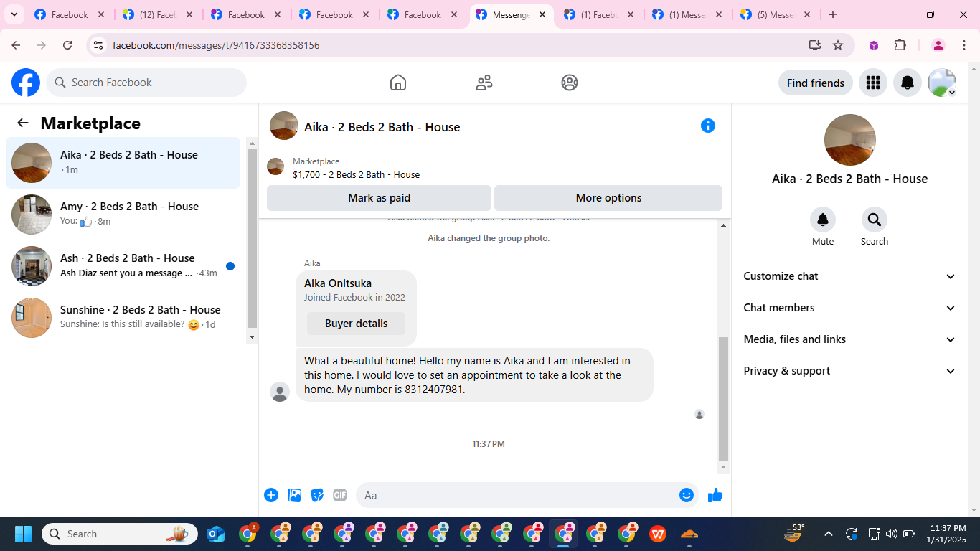The width and height of the screenshot is (980, 551).
Task: Search in conversation magnifier icon
Action: click(x=875, y=220)
